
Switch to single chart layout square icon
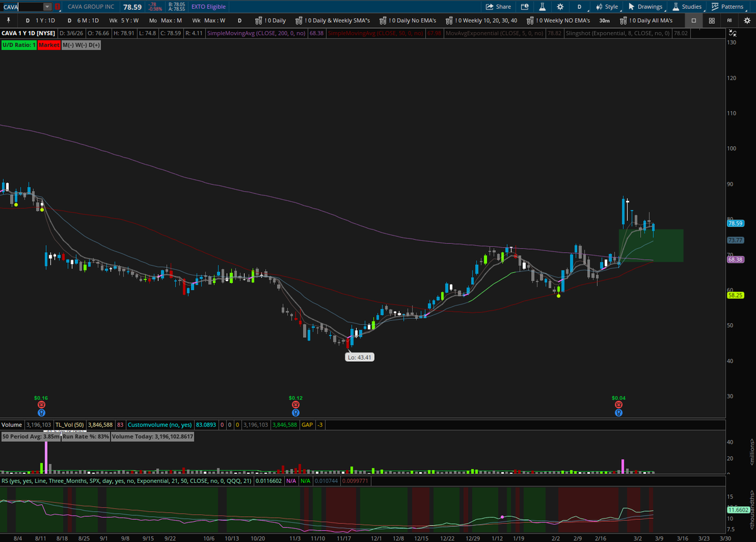pyautogui.click(x=694, y=20)
